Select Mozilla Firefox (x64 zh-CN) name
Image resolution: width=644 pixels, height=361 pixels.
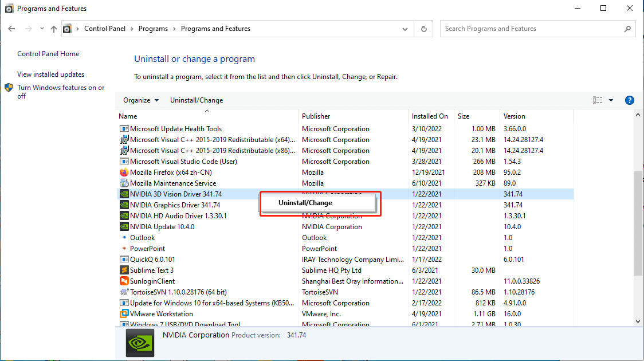pyautogui.click(x=171, y=172)
